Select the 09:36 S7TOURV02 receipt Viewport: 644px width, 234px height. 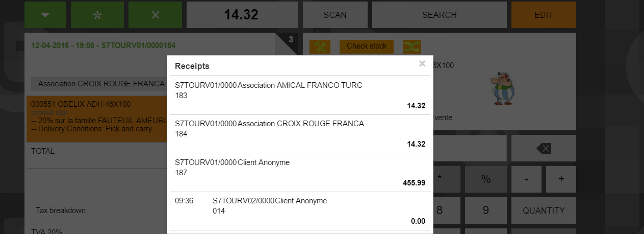coord(300,211)
